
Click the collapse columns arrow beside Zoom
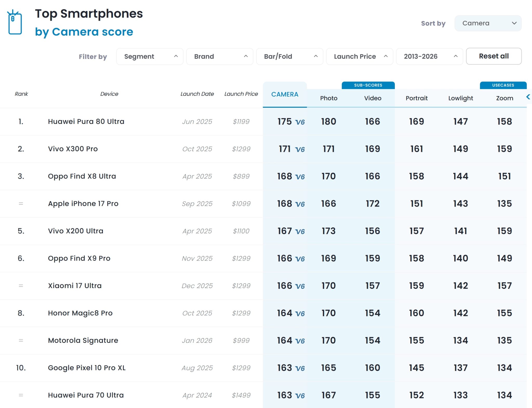[x=528, y=97]
